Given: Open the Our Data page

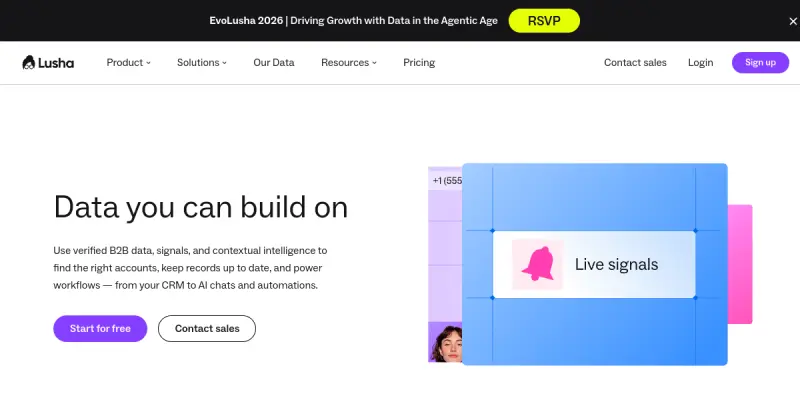Looking at the screenshot, I should tap(274, 63).
